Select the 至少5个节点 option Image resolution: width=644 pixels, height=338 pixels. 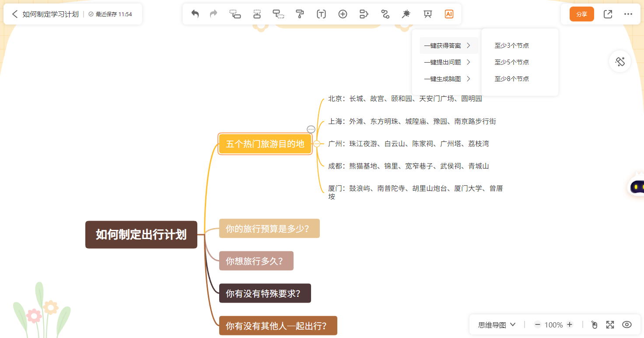coord(511,62)
